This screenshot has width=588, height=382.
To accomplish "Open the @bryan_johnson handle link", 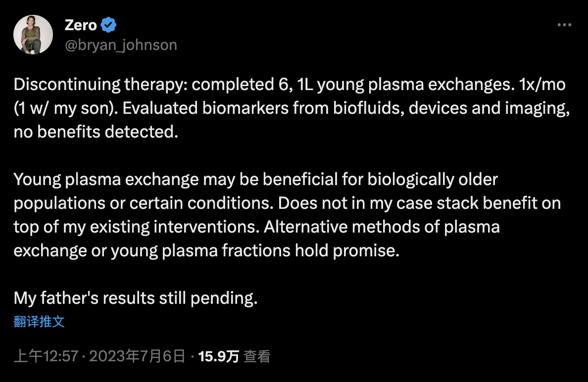I will tap(121, 45).
